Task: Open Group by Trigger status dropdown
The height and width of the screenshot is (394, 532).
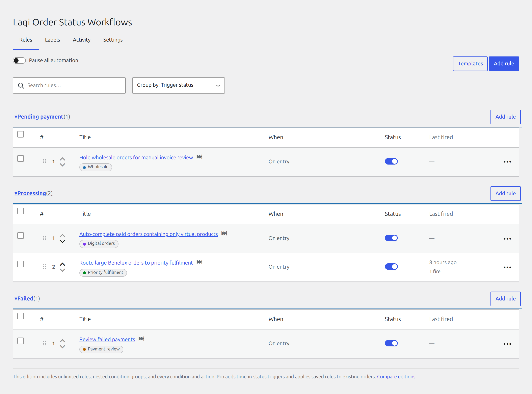Action: pyautogui.click(x=178, y=85)
